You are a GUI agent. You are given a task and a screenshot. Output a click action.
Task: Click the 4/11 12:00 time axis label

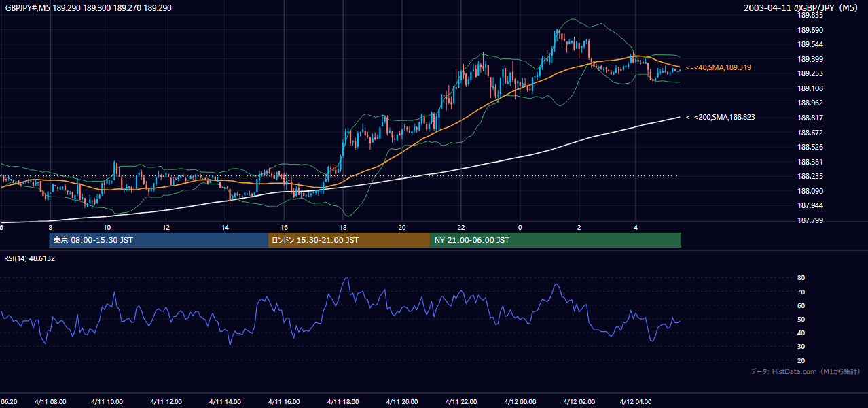166,402
